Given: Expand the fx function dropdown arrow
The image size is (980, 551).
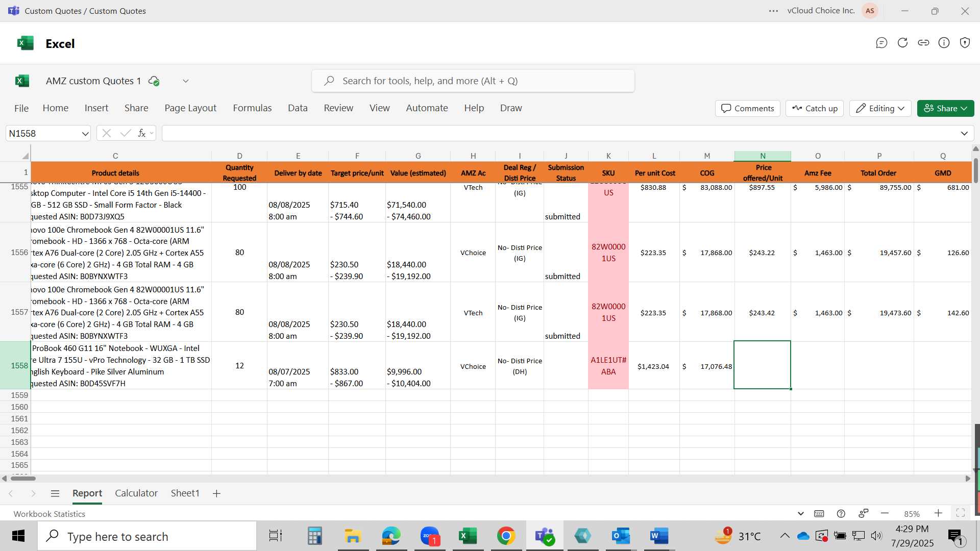Looking at the screenshot, I should pyautogui.click(x=152, y=133).
